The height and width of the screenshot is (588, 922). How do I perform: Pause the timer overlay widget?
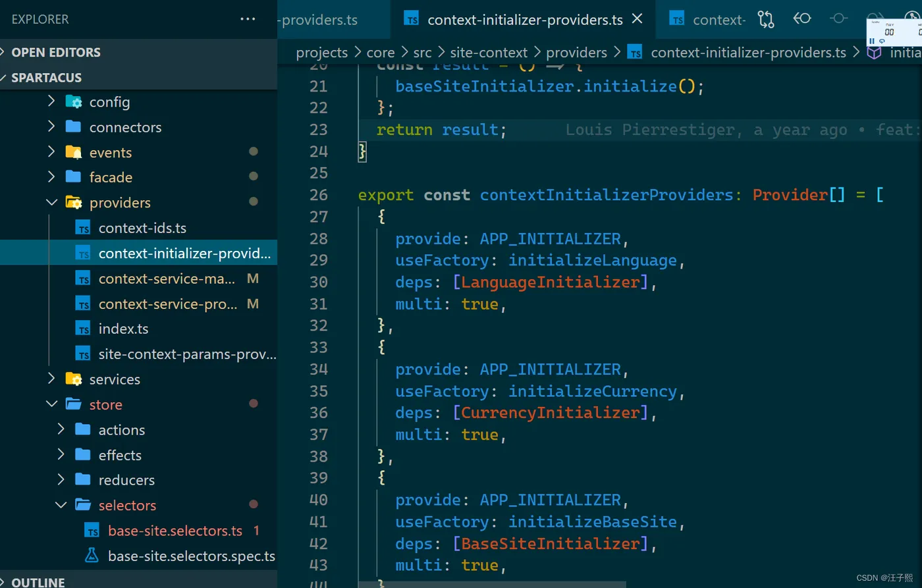click(872, 41)
